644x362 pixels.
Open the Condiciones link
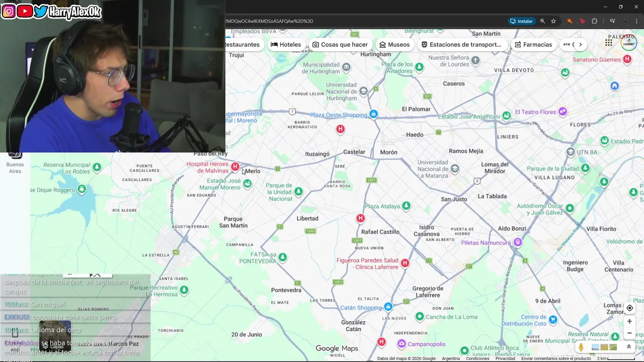click(x=477, y=358)
